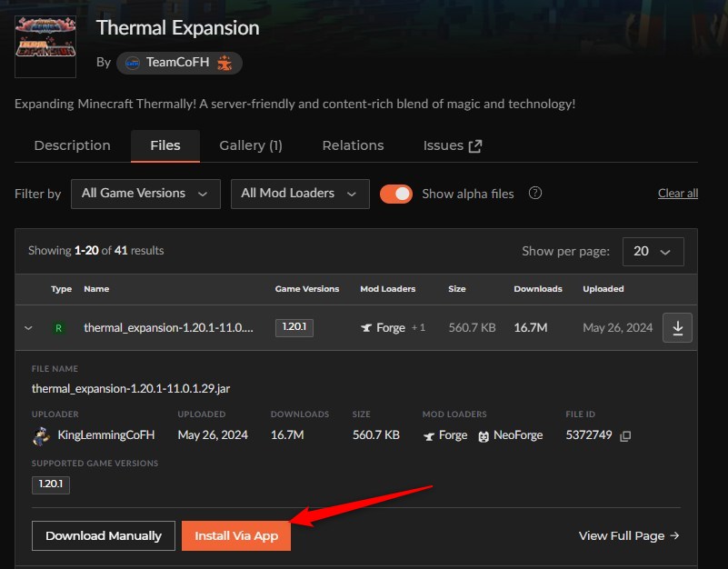Image resolution: width=728 pixels, height=569 pixels.
Task: Collapse the thermal_expansion-1.20.1 file row
Action: pyautogui.click(x=28, y=328)
